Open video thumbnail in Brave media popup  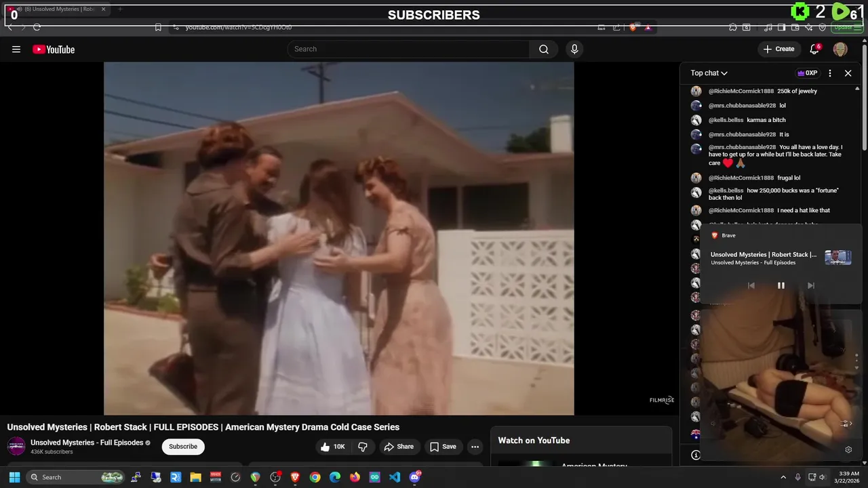click(x=837, y=258)
